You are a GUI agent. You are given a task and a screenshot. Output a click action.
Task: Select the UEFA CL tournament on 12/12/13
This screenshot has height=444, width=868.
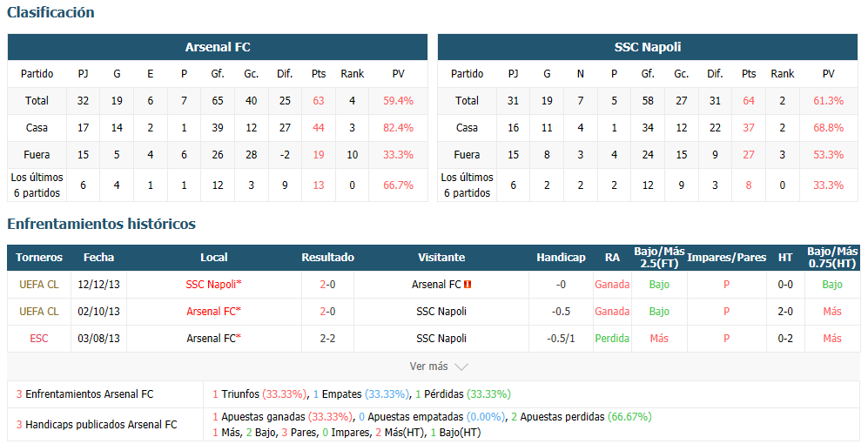click(39, 285)
